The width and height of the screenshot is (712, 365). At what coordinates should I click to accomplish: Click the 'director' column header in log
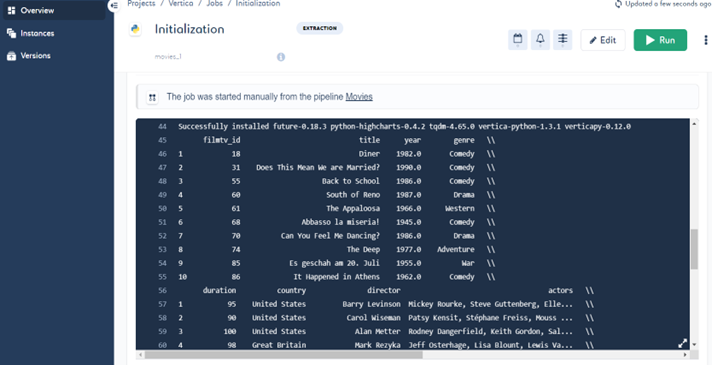(384, 290)
